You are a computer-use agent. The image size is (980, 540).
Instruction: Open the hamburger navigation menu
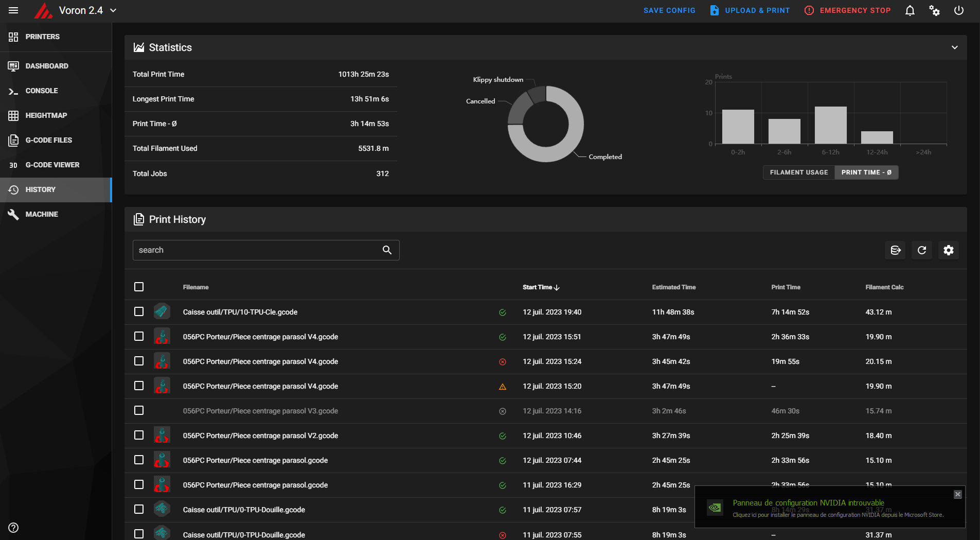pyautogui.click(x=13, y=10)
